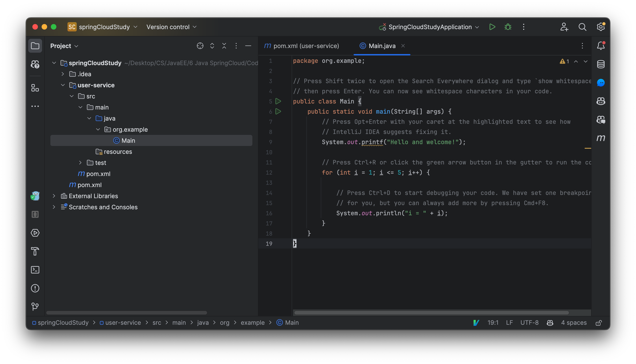Open the Project tool window icon
Viewport: 636px width, 364px height.
[x=35, y=46]
